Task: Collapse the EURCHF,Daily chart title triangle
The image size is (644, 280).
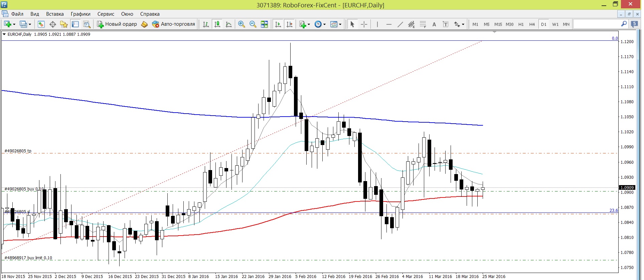Action: [x=4, y=34]
